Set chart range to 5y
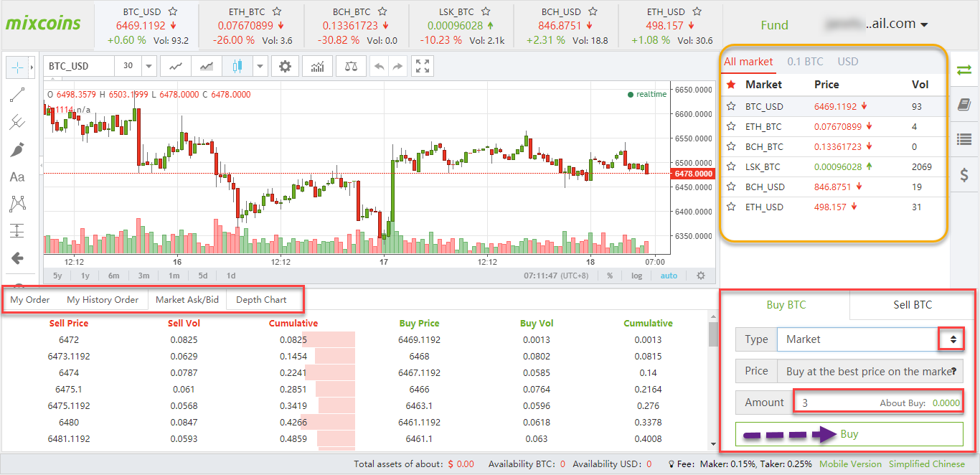 57,276
